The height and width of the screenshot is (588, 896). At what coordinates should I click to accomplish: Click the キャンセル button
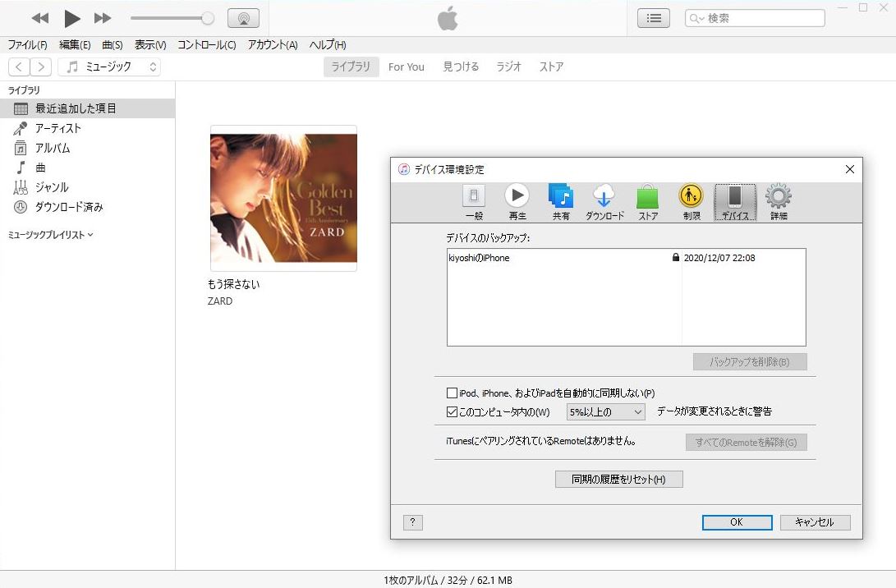coord(815,522)
